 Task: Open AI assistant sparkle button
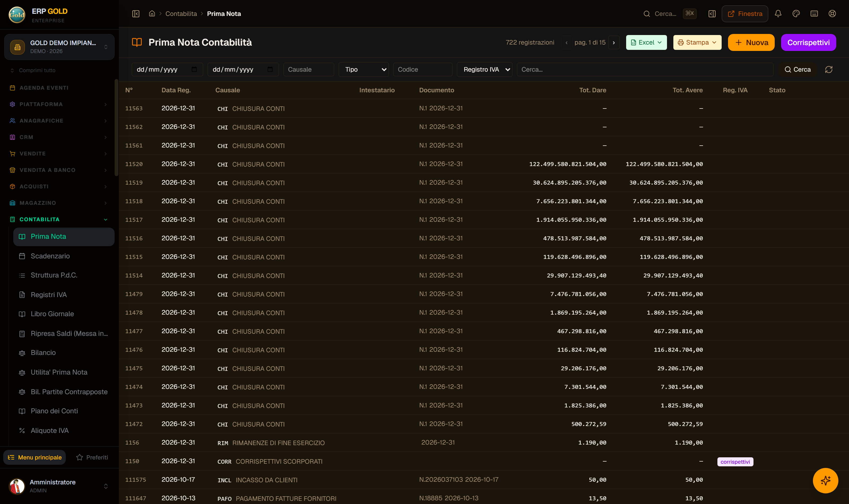tap(825, 480)
